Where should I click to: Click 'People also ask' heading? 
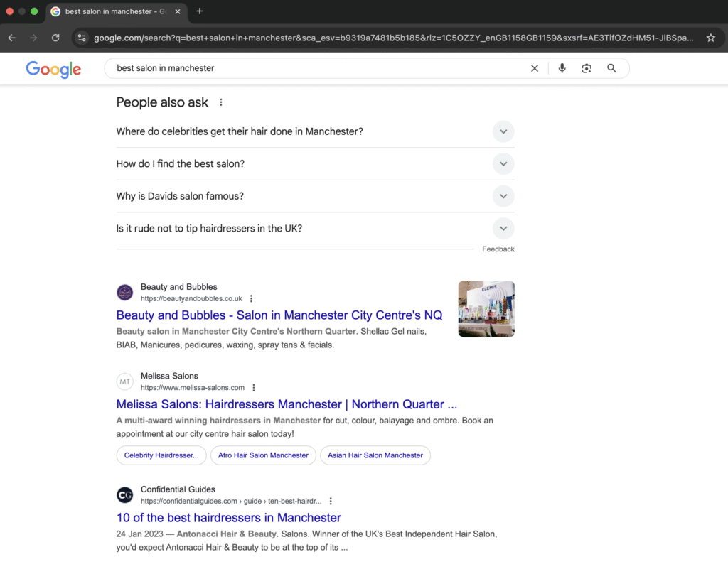[162, 102]
